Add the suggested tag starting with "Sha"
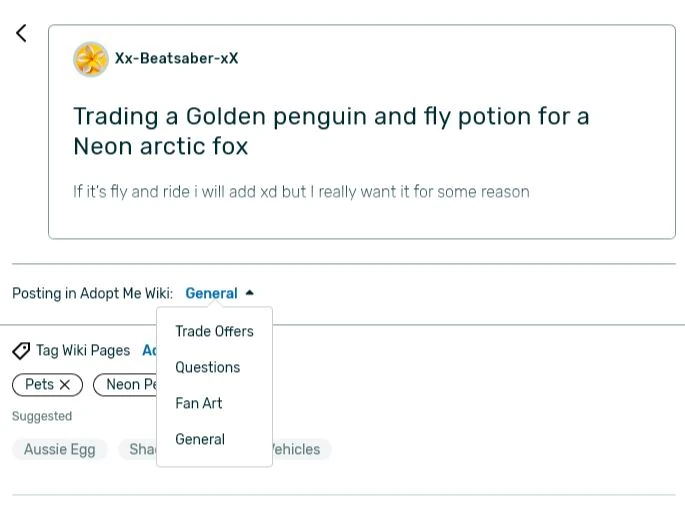The width and height of the screenshot is (685, 505). (140, 450)
